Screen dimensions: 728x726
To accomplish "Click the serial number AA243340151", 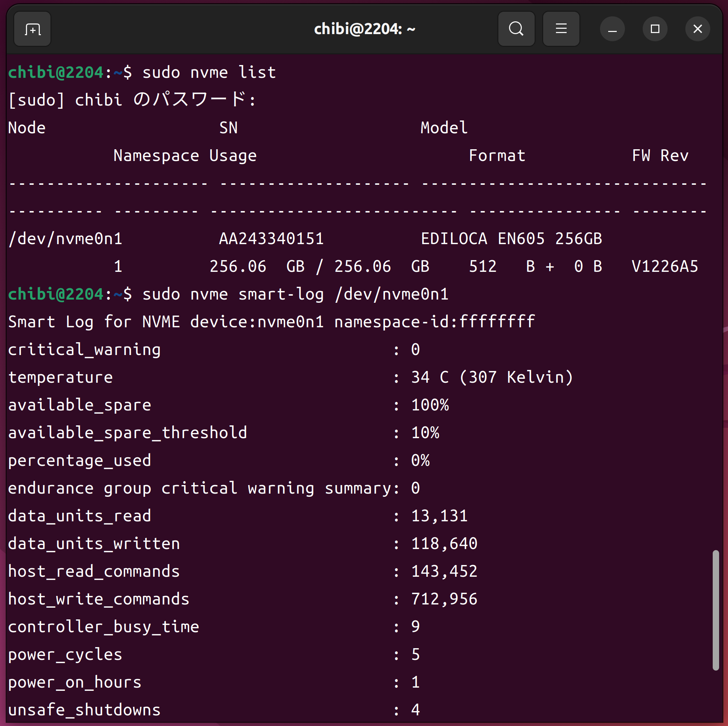I will click(271, 239).
